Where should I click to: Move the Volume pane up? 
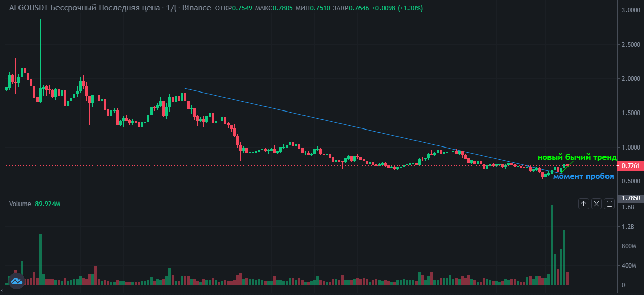[x=584, y=204]
